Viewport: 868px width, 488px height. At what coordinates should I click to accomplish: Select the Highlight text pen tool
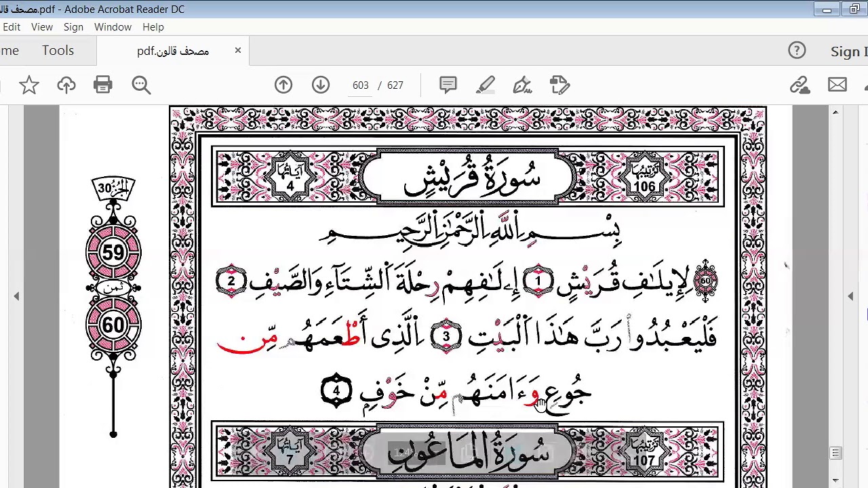point(486,85)
